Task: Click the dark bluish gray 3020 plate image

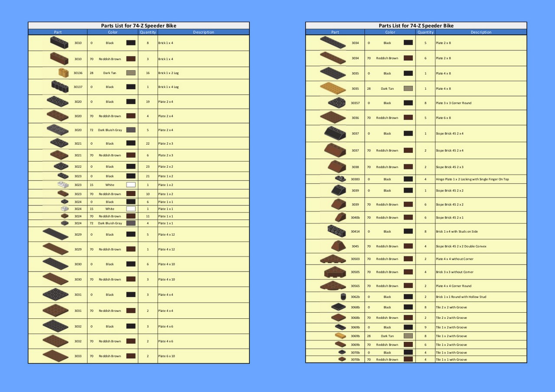Action: 58,130
